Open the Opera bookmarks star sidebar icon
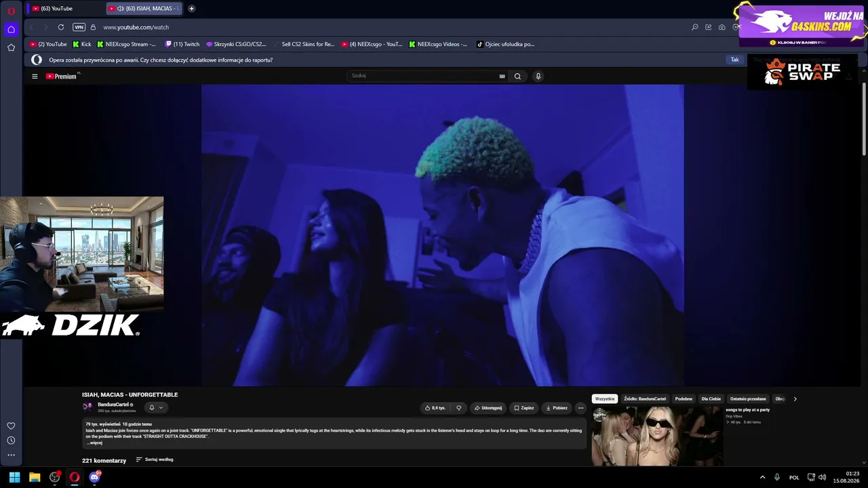868x488 pixels. coord(11,47)
